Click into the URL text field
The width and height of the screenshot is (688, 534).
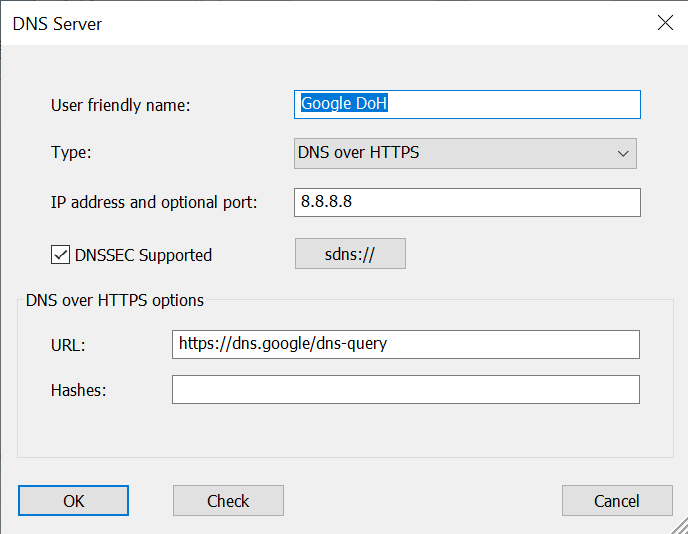pos(406,344)
